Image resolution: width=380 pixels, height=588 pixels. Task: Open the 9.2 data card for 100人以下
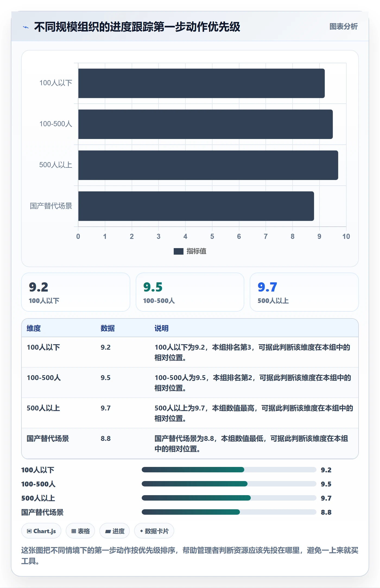(x=76, y=292)
